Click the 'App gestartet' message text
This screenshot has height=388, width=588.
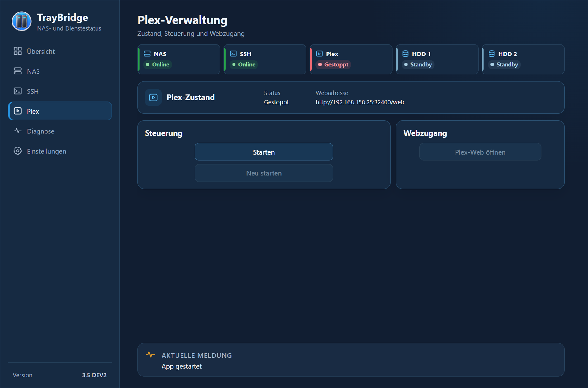pyautogui.click(x=181, y=366)
